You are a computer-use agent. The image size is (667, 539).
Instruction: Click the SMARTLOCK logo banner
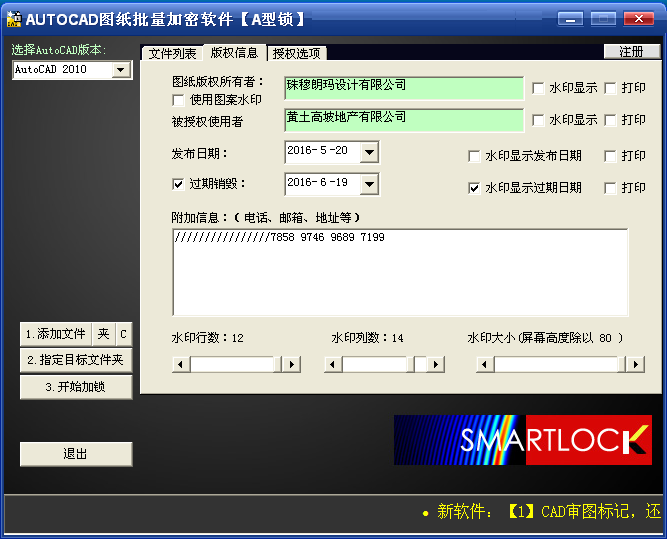(523, 440)
